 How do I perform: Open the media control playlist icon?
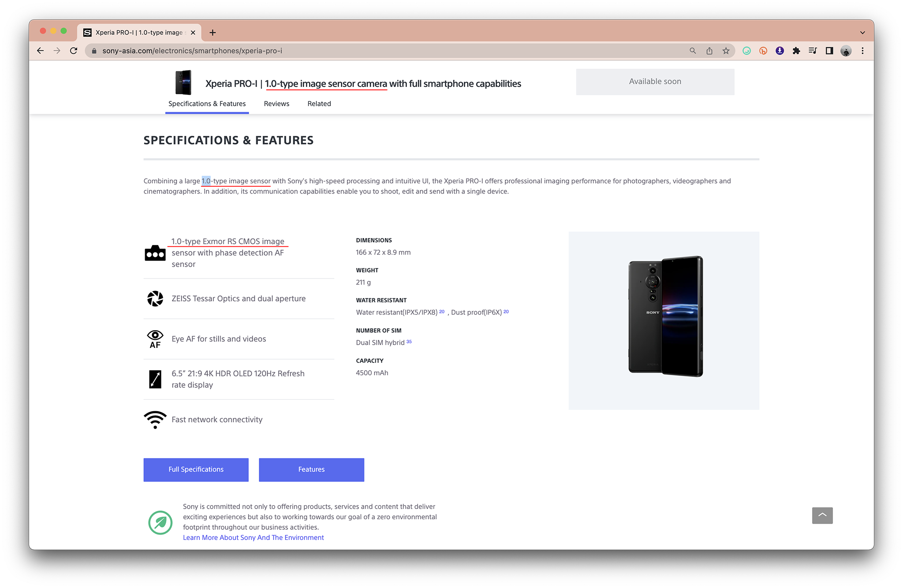813,51
